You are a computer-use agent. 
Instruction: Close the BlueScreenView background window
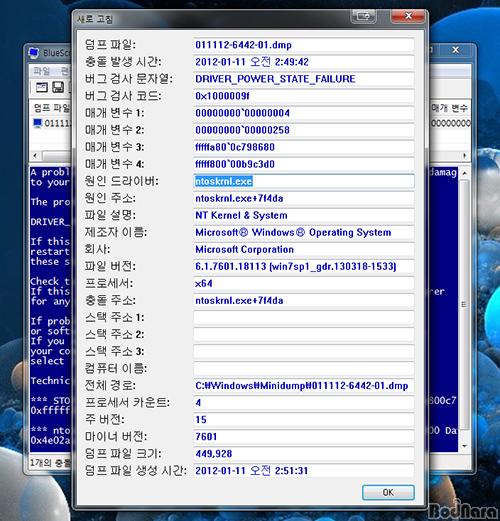tap(455, 50)
